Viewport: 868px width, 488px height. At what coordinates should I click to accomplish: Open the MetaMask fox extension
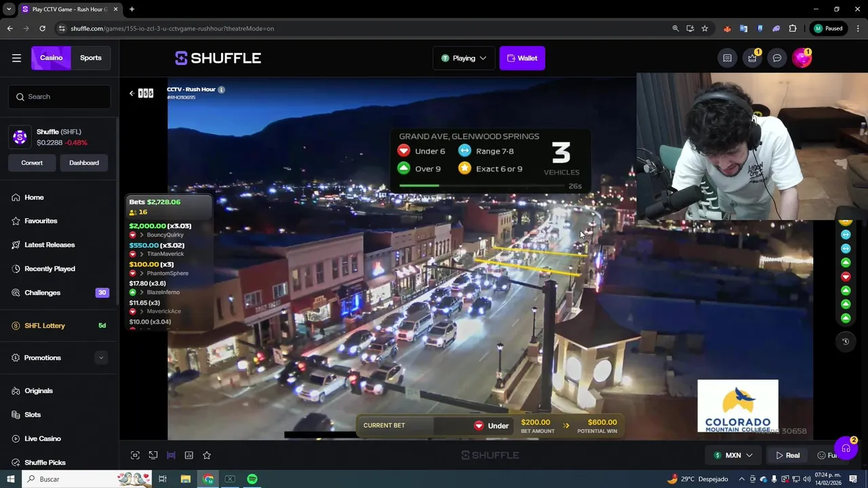click(728, 28)
